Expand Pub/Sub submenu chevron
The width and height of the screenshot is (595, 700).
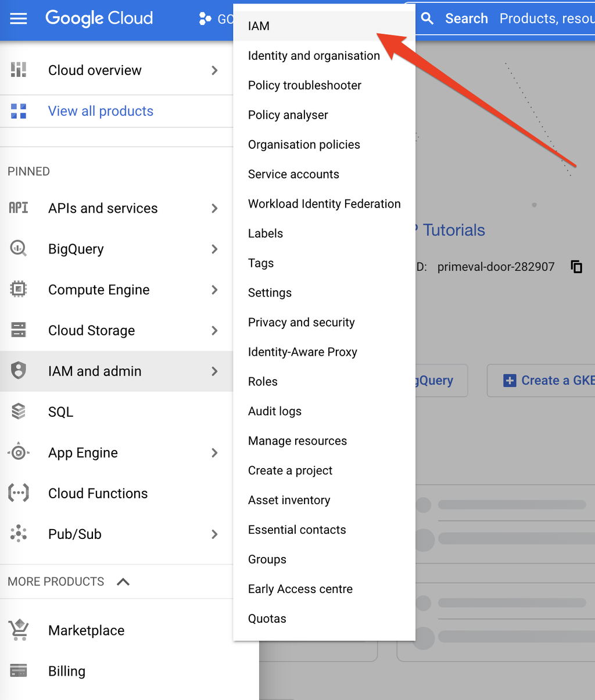(214, 534)
